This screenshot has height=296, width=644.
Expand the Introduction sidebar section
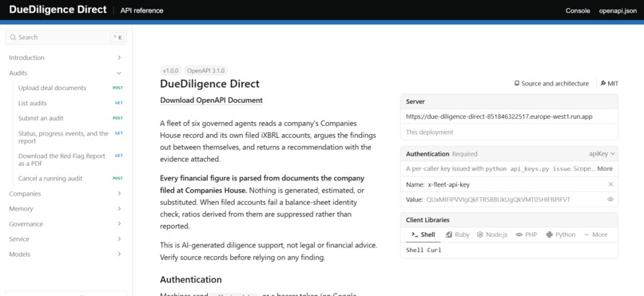(x=119, y=57)
